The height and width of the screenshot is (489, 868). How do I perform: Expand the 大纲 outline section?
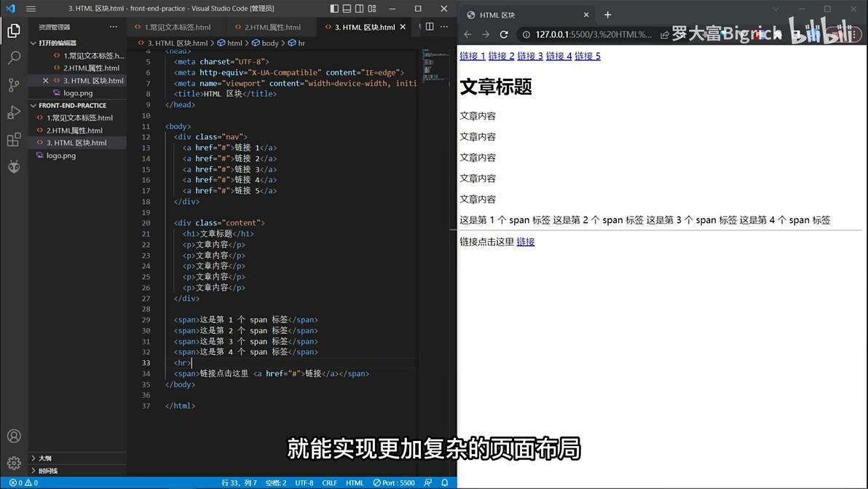[x=44, y=458]
